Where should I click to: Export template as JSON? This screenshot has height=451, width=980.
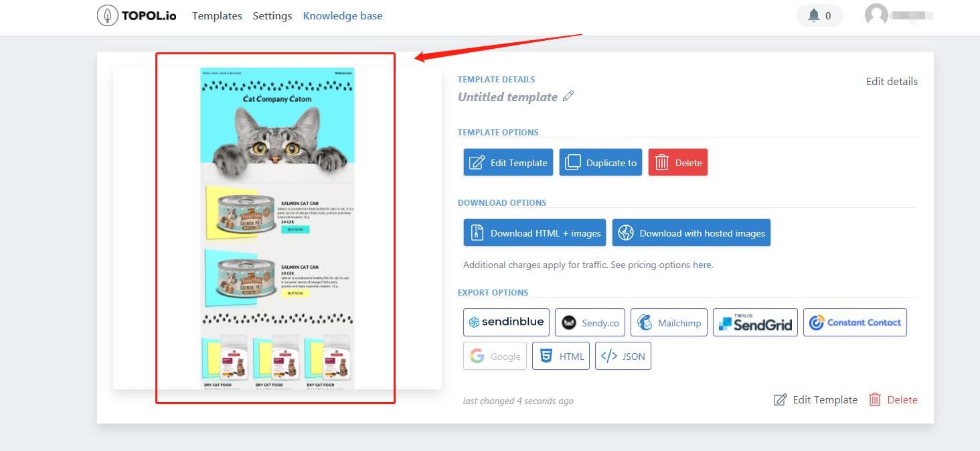(623, 356)
